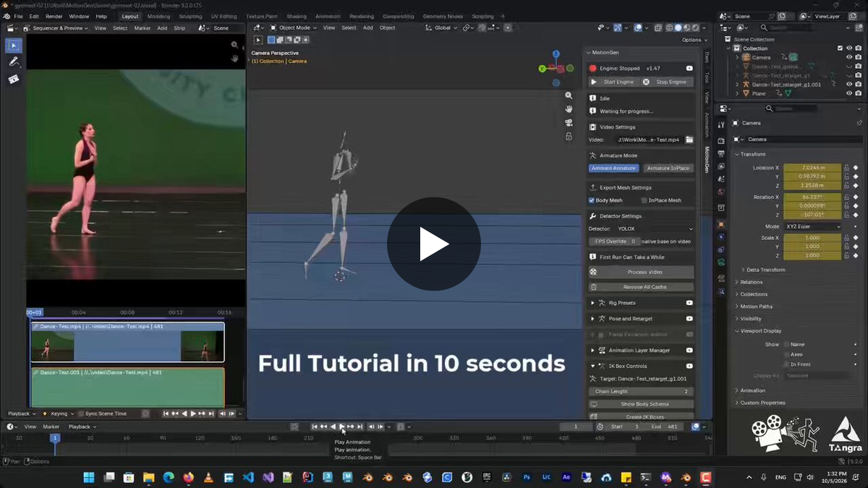Click the YouTube icon beside Engine: Stopped

click(689, 68)
